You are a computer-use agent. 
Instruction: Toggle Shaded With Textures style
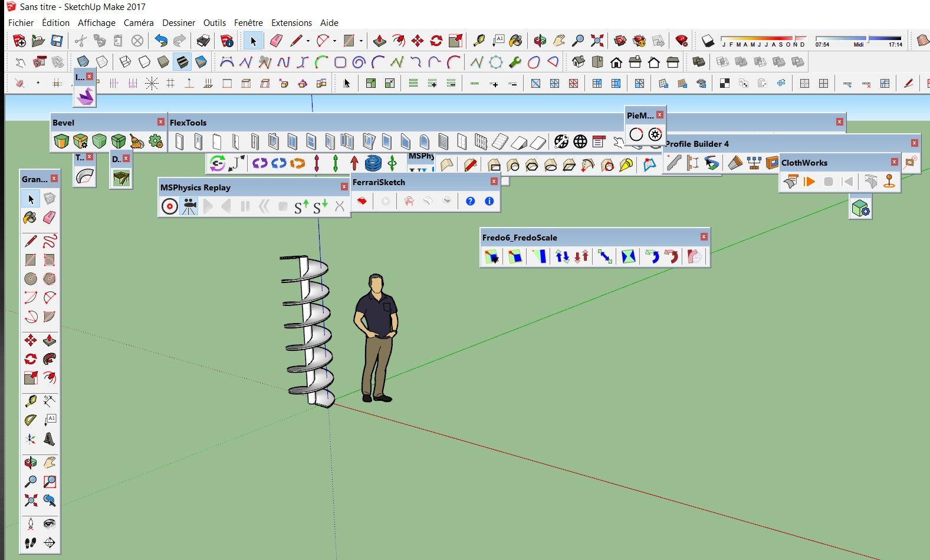click(182, 62)
